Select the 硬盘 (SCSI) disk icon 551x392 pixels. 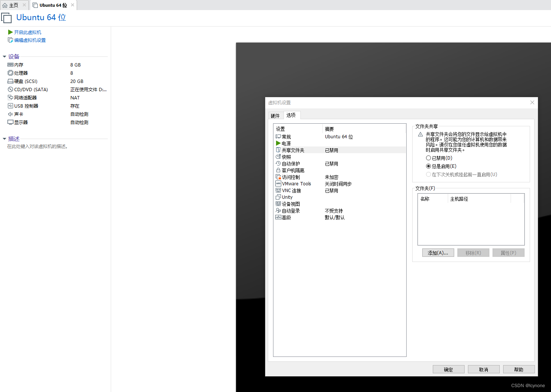(10, 81)
